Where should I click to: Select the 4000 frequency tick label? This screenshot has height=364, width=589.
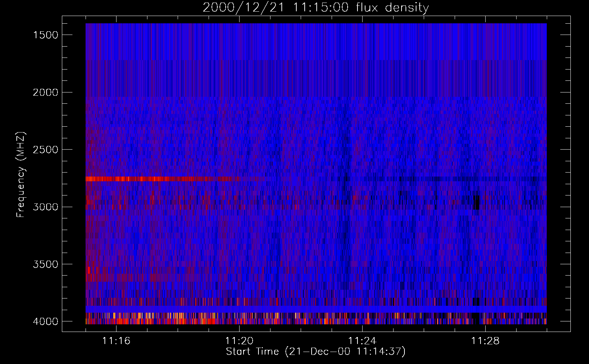point(46,321)
